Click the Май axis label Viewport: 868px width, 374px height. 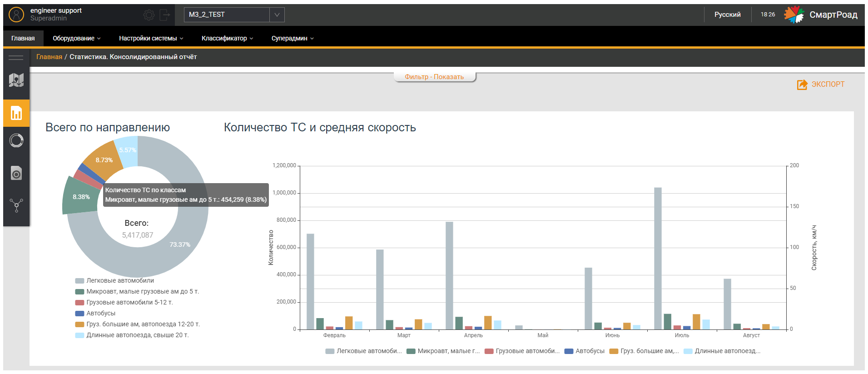543,335
